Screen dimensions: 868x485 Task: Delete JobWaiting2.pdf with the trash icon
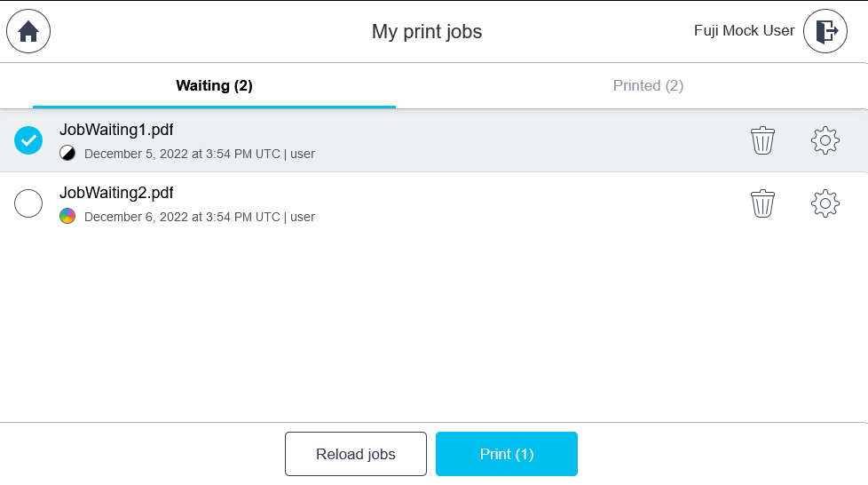tap(762, 203)
